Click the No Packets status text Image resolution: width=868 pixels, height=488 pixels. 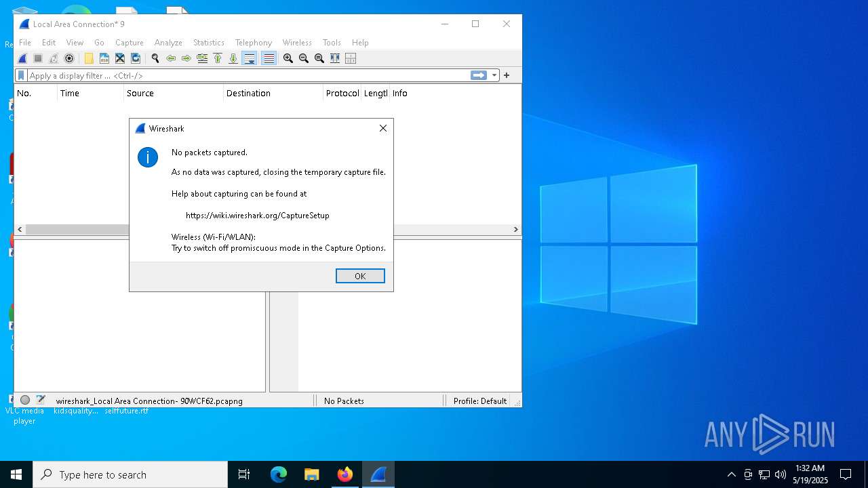[x=344, y=401]
